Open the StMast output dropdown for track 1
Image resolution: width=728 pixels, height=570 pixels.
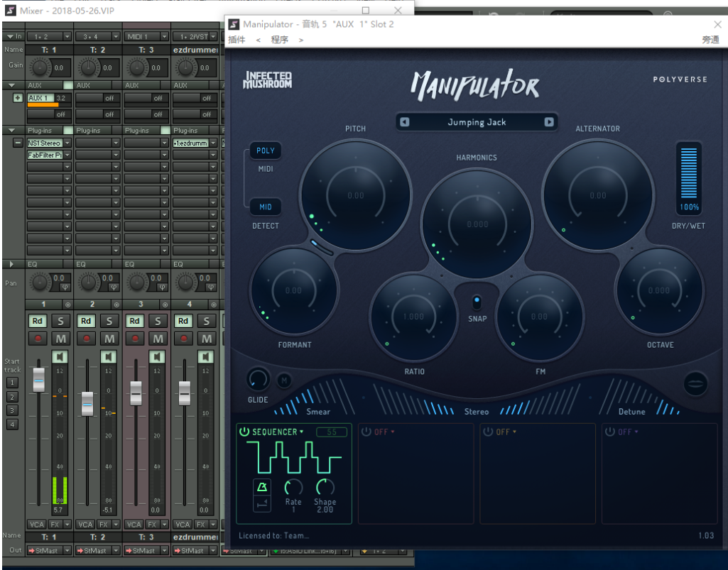67,550
